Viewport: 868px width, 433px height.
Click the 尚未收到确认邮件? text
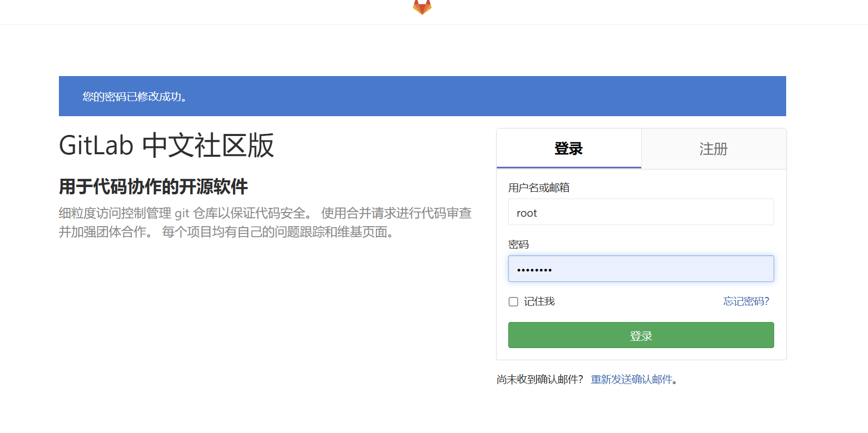click(x=540, y=379)
